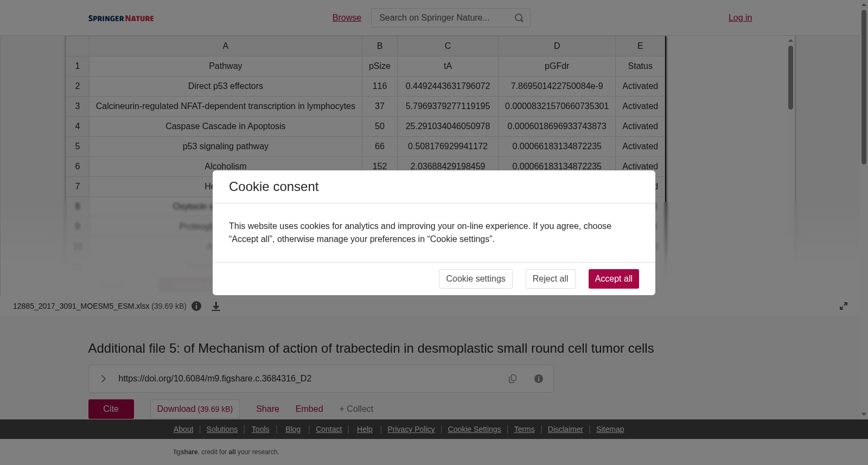The image size is (868, 465).
Task: Click the Cite button
Action: (111, 409)
